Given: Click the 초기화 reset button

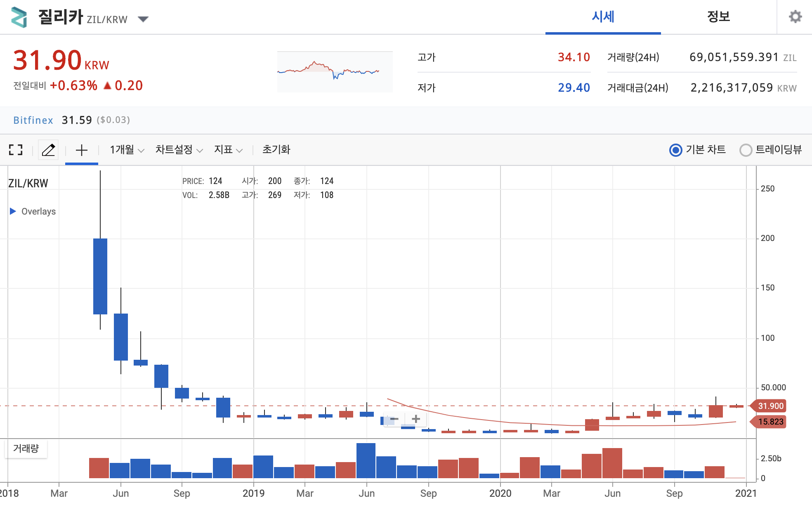Looking at the screenshot, I should [x=276, y=150].
